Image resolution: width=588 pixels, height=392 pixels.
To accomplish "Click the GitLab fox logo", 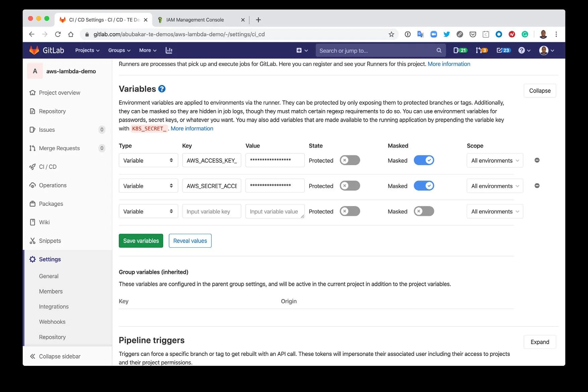I will coord(34,50).
